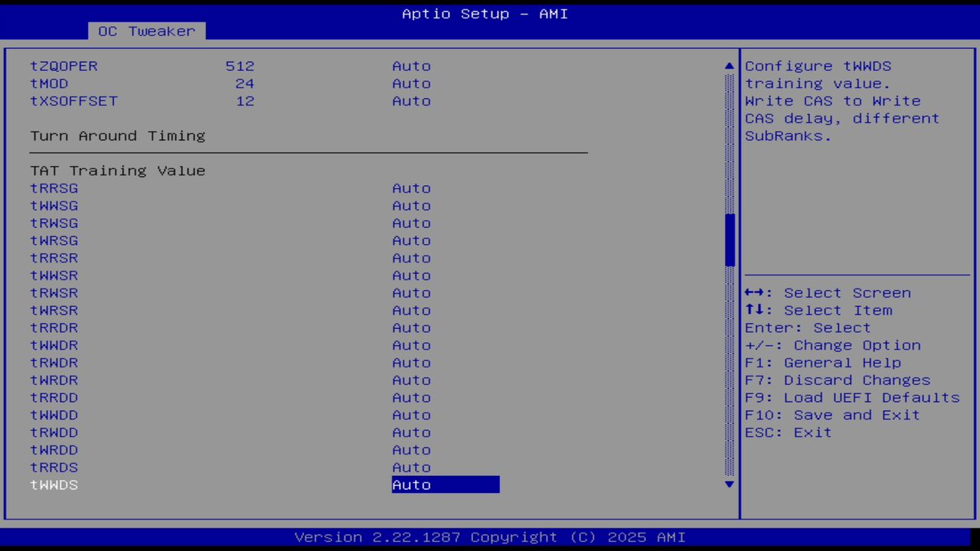Select the tRRDR timing label
This screenshot has height=551, width=980.
(54, 328)
